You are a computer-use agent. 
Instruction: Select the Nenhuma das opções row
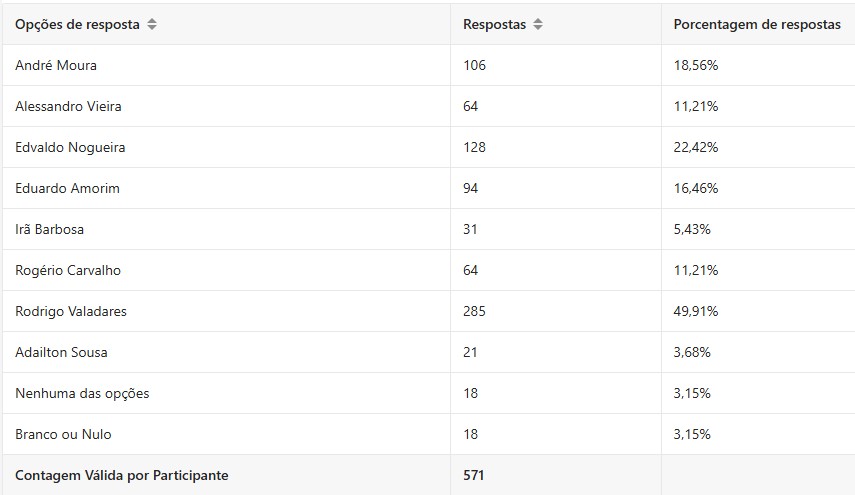pos(82,393)
